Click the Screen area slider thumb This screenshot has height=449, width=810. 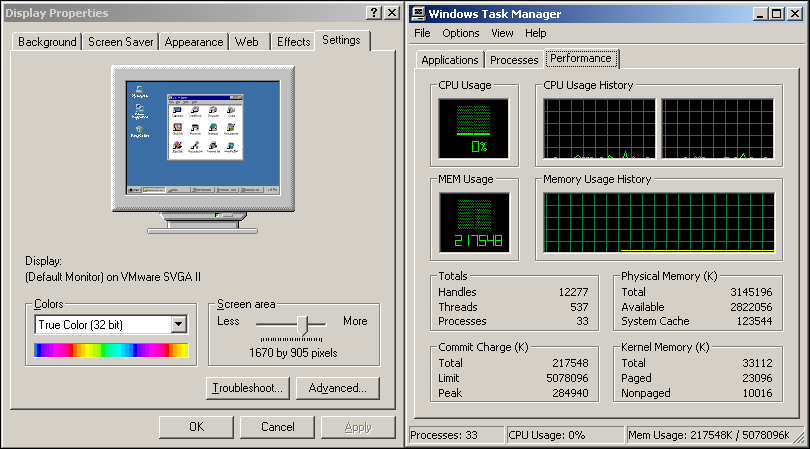303,326
